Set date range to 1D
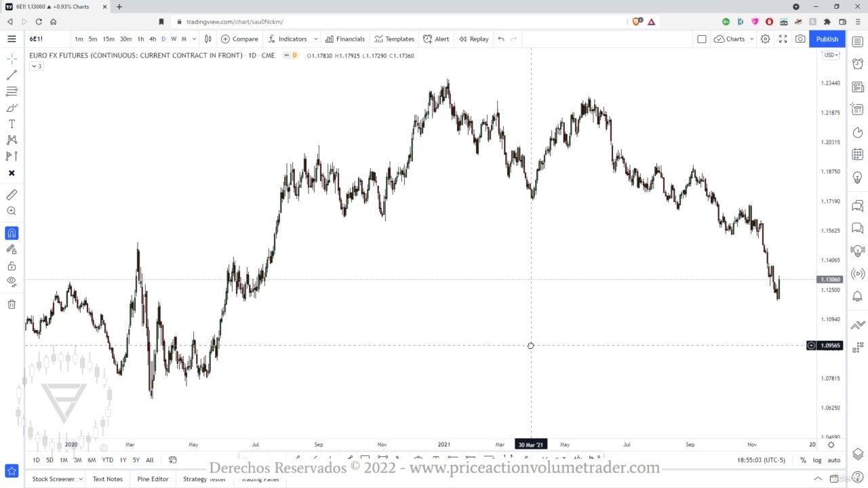The image size is (868, 488). [36, 460]
